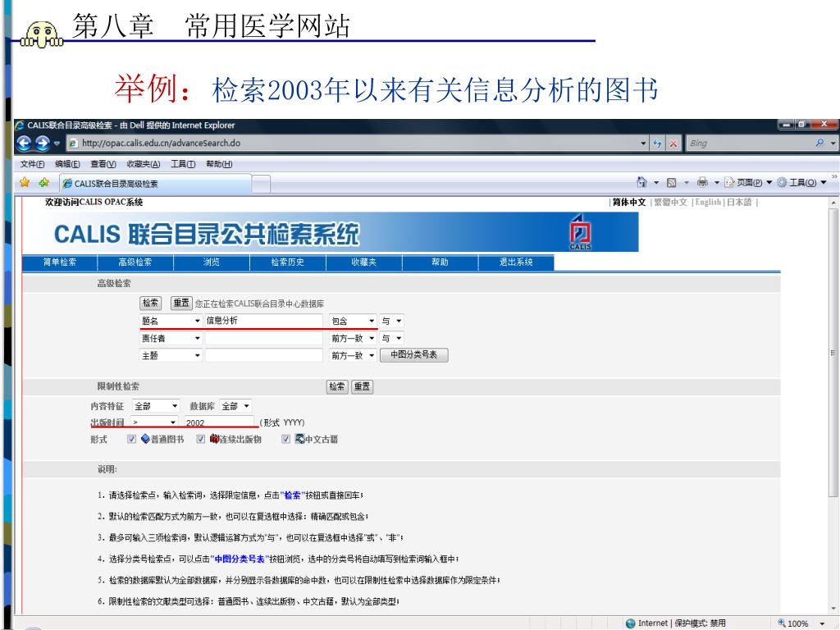Image resolution: width=840 pixels, height=630 pixels.
Task: Open the 主题 search field dropdown
Action: (x=171, y=355)
